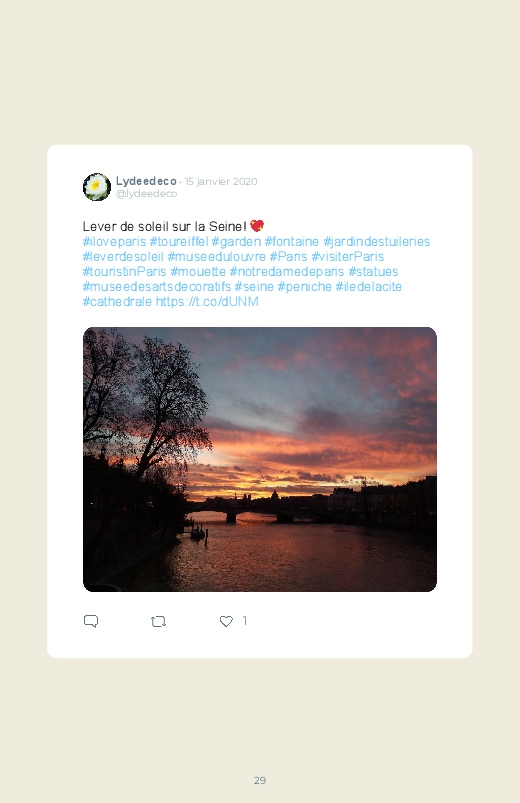This screenshot has width=520, height=803.
Task: Select the #jardindestuileries hashtag
Action: 377,241
